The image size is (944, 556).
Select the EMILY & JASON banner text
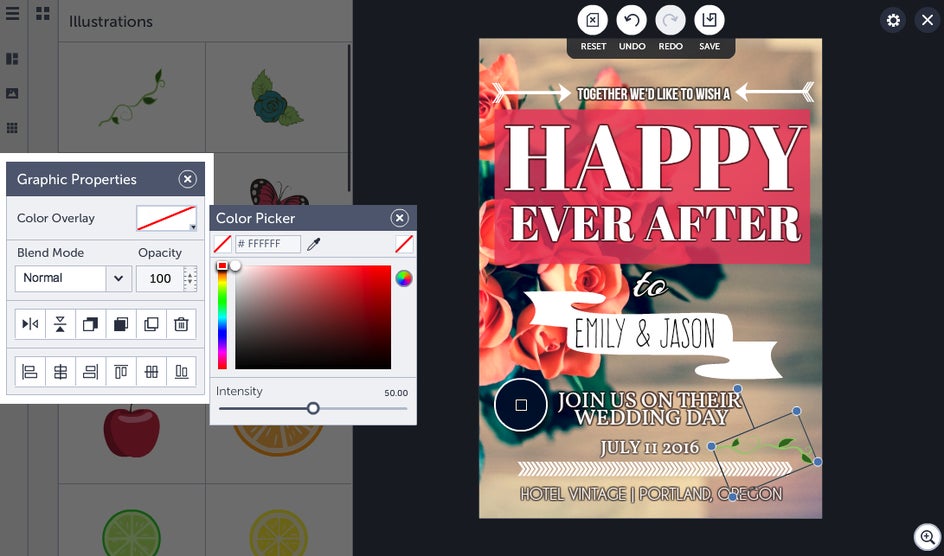click(645, 333)
